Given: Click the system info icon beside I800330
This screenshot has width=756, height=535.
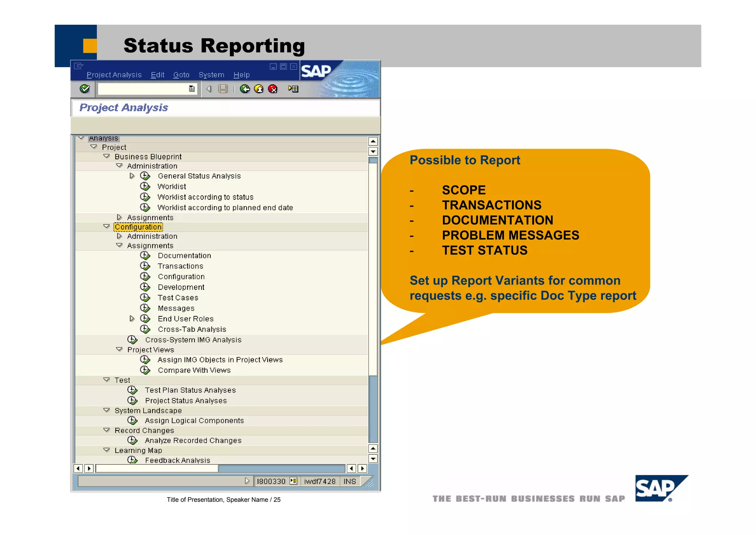Looking at the screenshot, I should pyautogui.click(x=293, y=481).
